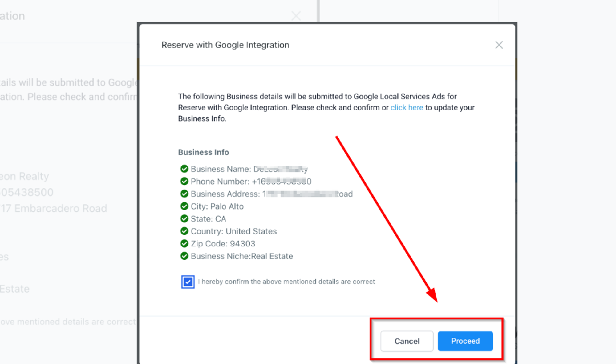Click green checkmark beside Business Niche
The height and width of the screenshot is (364, 616).
pyautogui.click(x=184, y=256)
